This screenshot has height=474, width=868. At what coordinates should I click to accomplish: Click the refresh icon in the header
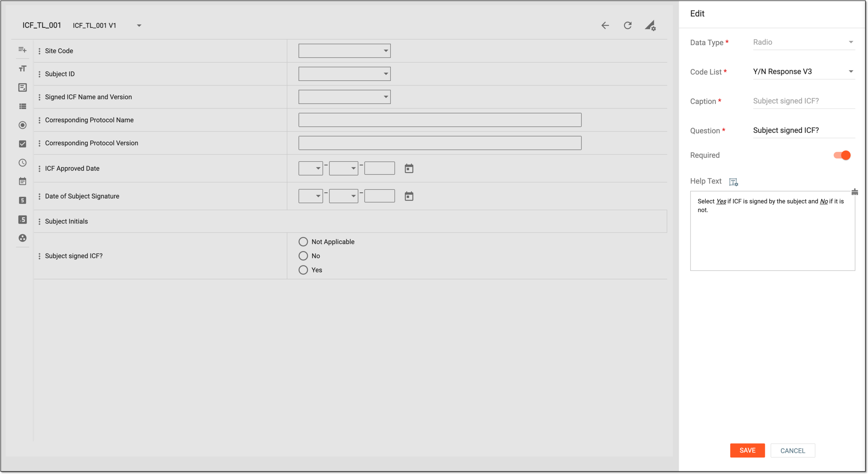click(627, 25)
